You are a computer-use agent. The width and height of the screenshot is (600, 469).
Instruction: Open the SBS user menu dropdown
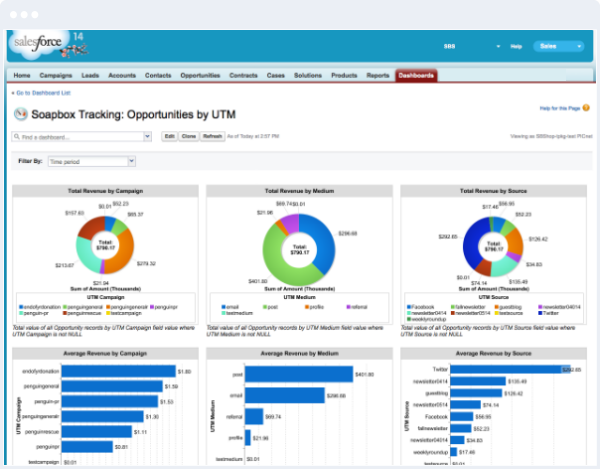click(x=498, y=46)
